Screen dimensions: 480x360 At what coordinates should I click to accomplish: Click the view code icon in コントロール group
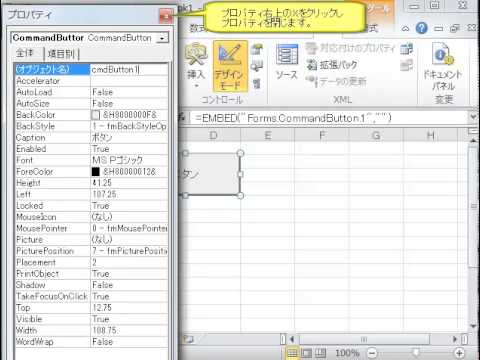[x=257, y=66]
